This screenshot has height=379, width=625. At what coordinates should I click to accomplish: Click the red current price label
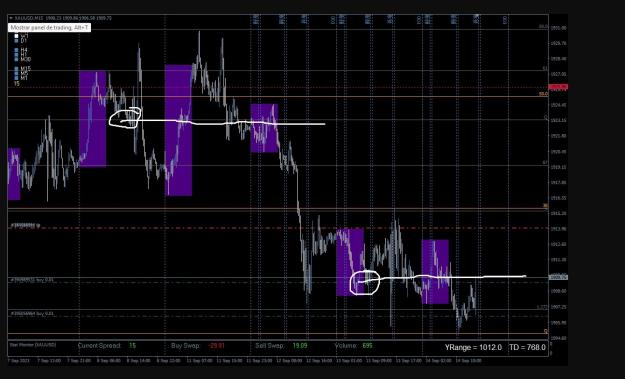click(558, 87)
